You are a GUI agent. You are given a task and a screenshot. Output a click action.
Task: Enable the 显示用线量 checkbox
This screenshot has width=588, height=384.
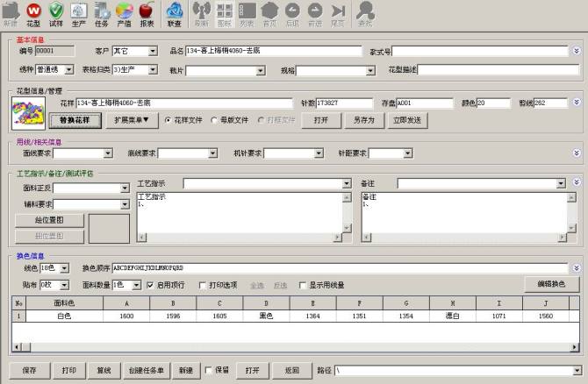(x=302, y=285)
